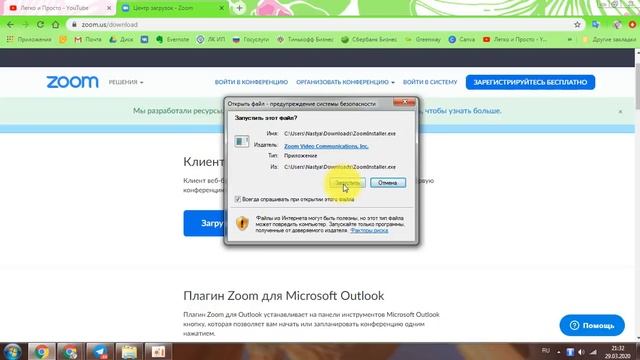Open the Легко и Просто YouTube bookmark
Screen dimensions: 640x360
click(515, 40)
